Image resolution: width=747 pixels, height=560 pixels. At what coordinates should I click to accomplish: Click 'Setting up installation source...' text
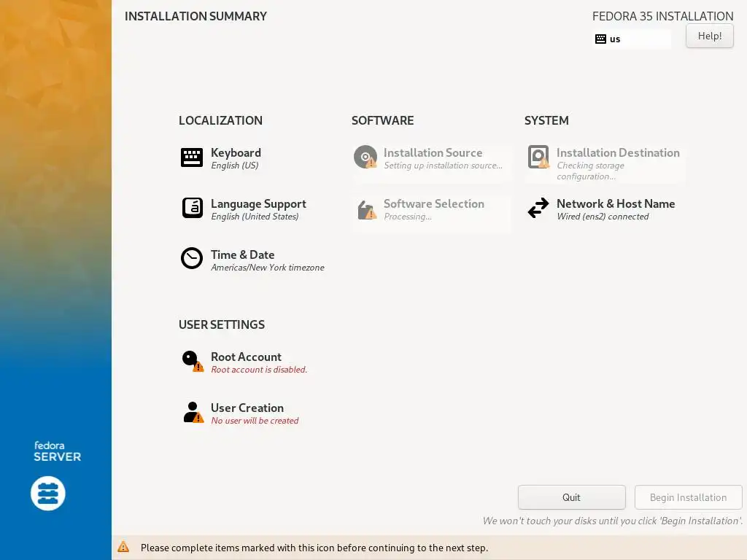coord(443,166)
